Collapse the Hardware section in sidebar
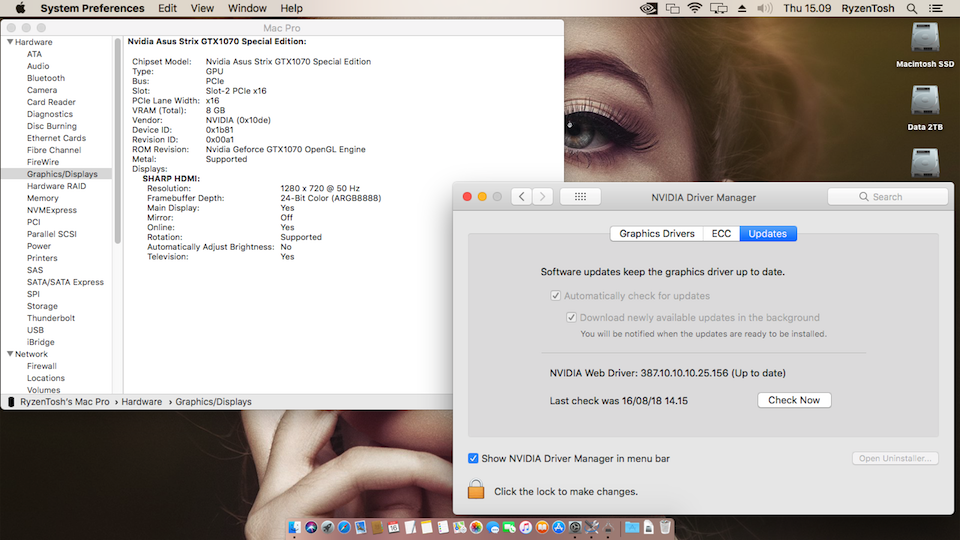Image resolution: width=960 pixels, height=540 pixels. coord(10,42)
